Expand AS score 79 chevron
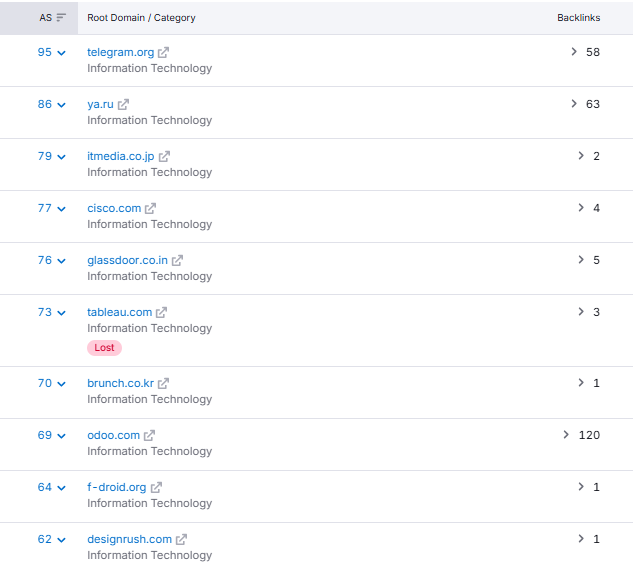Image resolution: width=633 pixels, height=563 pixels. point(61,157)
